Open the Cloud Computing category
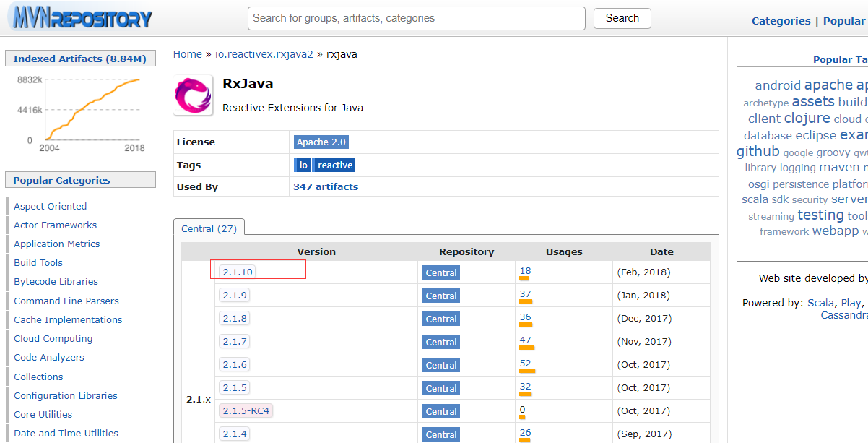868x443 pixels. [53, 338]
